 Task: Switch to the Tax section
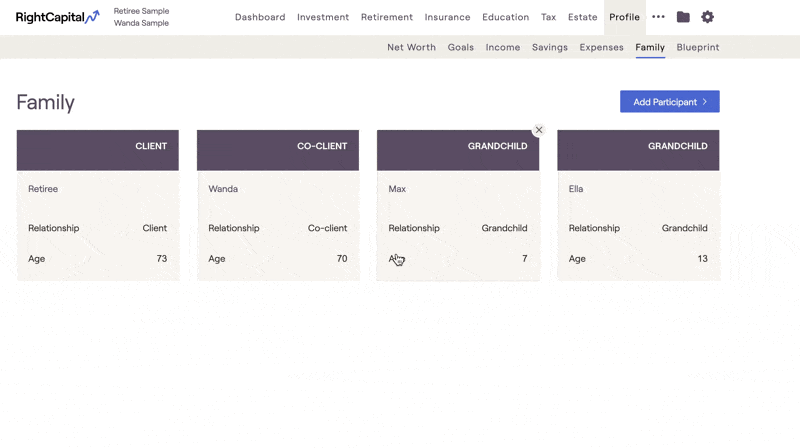(x=548, y=17)
